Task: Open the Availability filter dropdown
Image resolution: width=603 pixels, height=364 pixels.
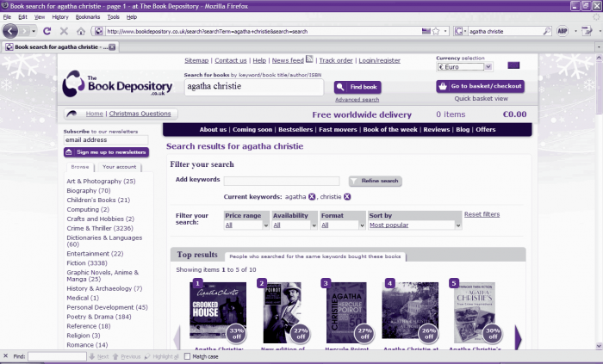Action: tap(295, 225)
